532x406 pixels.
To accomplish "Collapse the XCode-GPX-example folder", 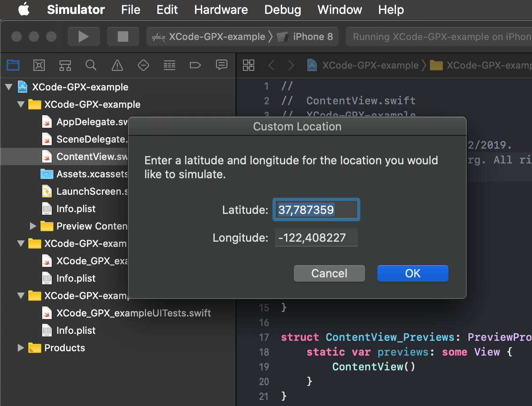I will 20,104.
